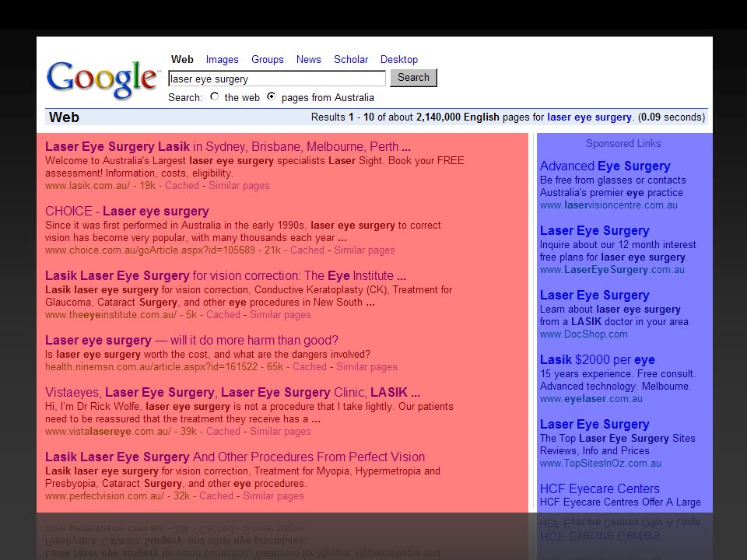This screenshot has width=747, height=560.
Task: Open Similar pages for www.perfectvision.com.au
Action: tap(273, 495)
